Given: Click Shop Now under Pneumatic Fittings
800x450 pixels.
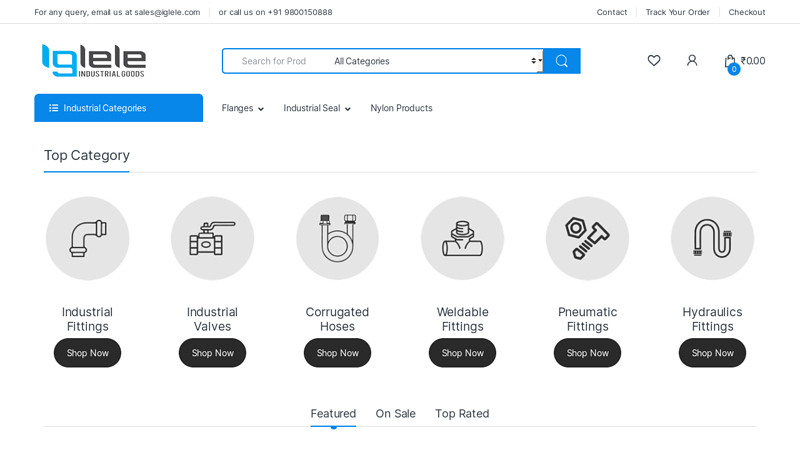Looking at the screenshot, I should [x=587, y=353].
